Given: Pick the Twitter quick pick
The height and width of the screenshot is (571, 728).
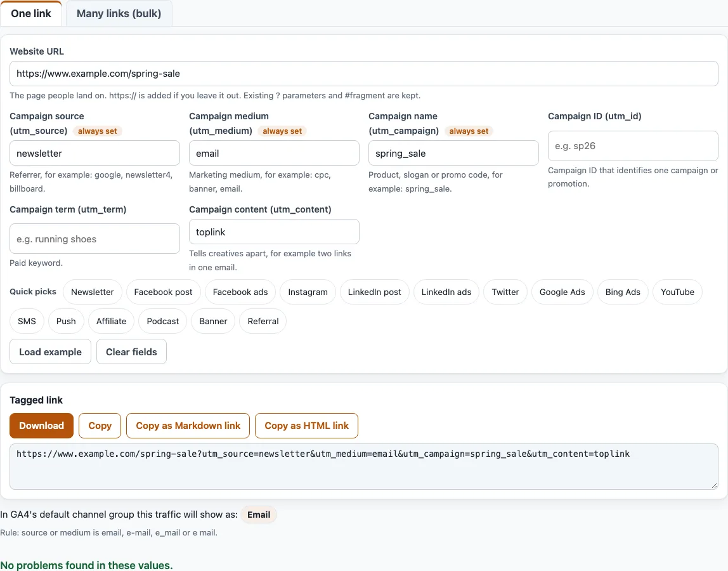Looking at the screenshot, I should click(x=505, y=292).
